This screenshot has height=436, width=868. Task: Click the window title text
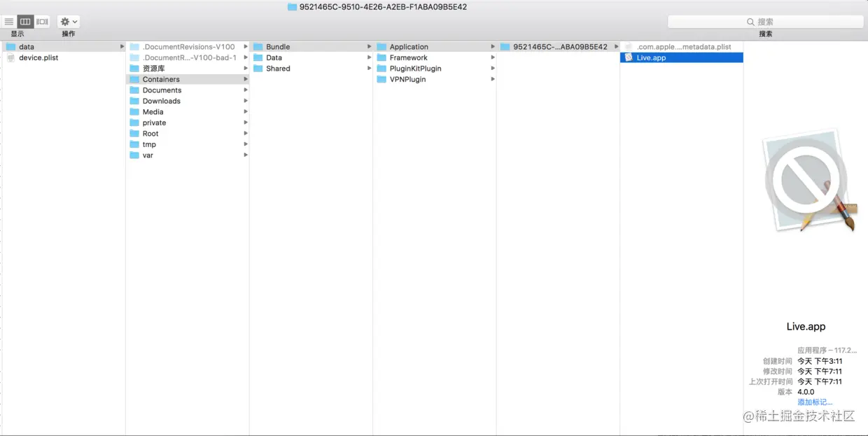click(x=383, y=7)
